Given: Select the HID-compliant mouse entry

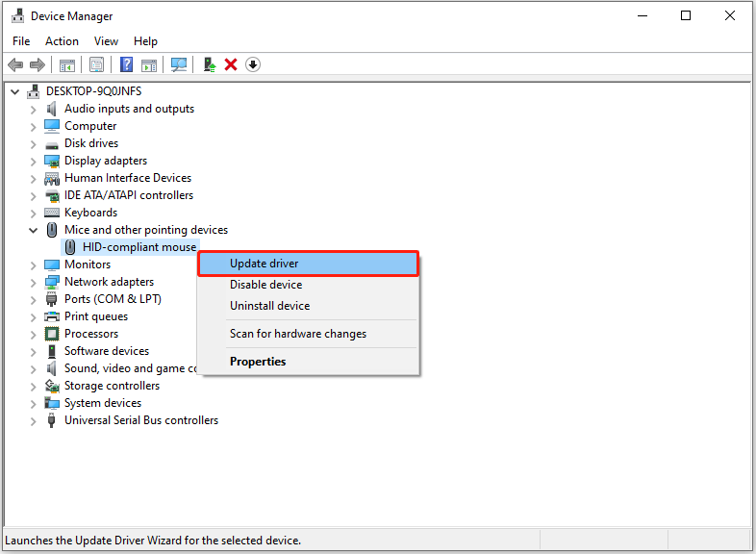Looking at the screenshot, I should pos(139,247).
